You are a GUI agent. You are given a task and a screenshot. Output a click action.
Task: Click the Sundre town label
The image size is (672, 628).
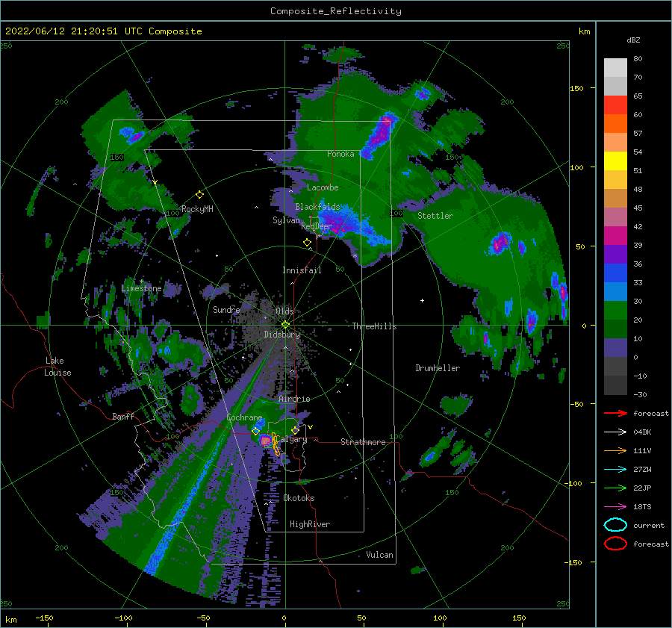coord(226,309)
